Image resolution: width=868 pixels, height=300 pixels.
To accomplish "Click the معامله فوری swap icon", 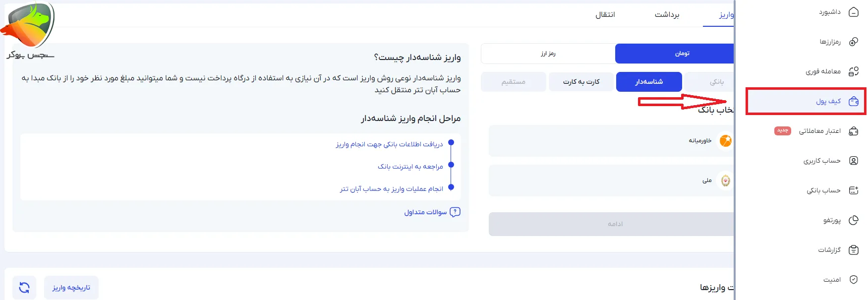I will 854,71.
